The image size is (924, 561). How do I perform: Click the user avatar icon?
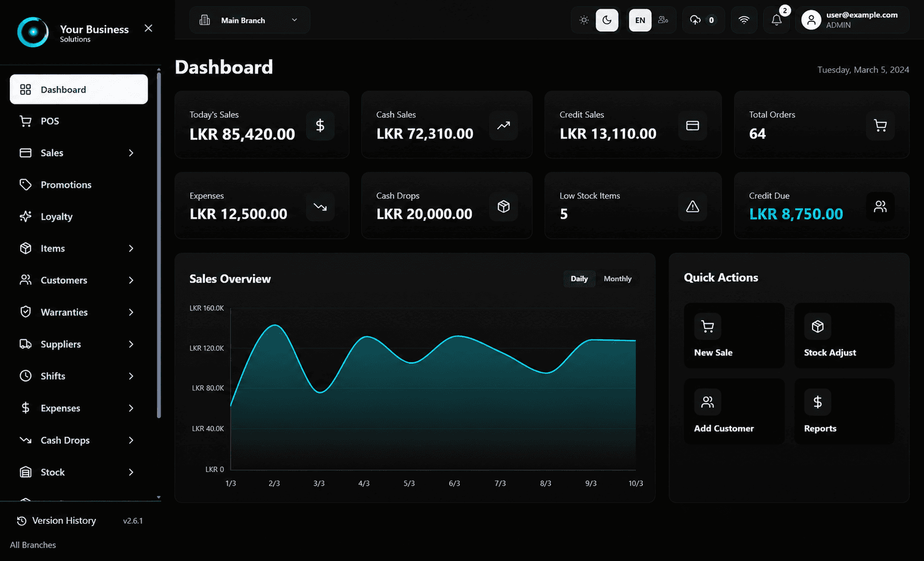click(811, 20)
